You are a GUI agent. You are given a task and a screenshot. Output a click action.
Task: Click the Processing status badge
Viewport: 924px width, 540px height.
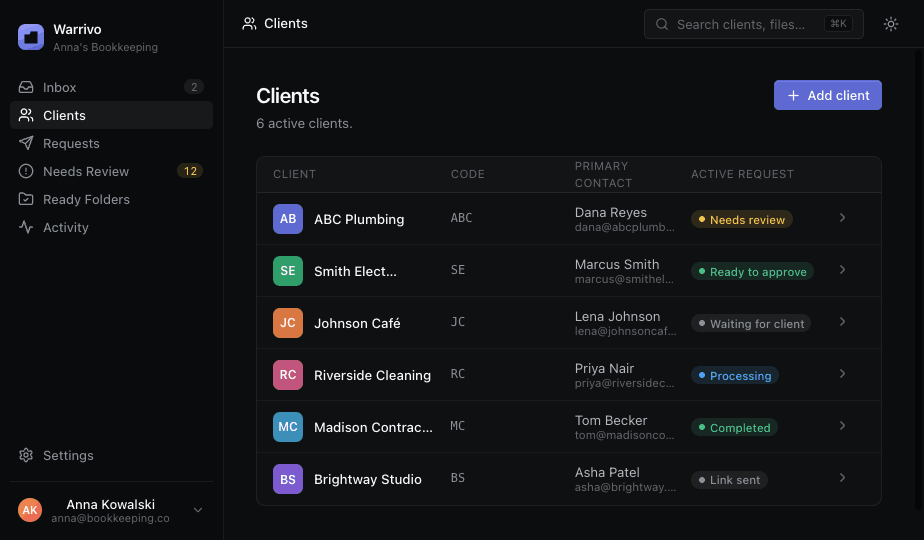[734, 376]
